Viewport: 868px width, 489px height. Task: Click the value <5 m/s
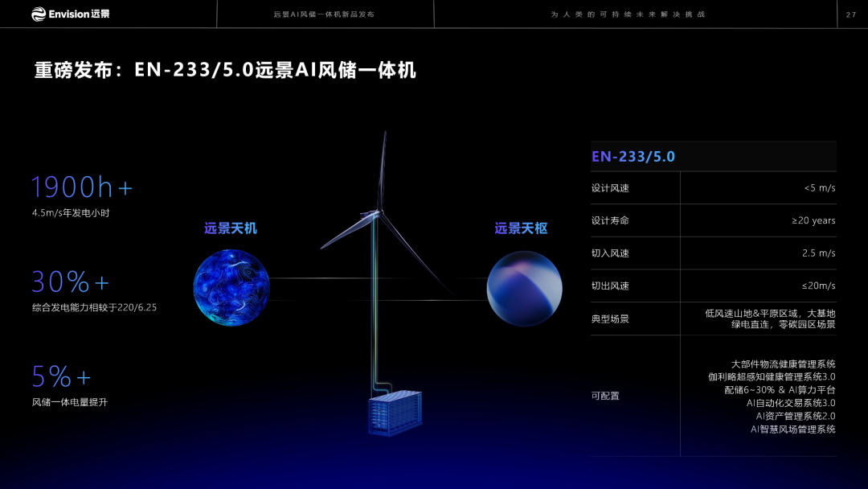[x=820, y=188]
